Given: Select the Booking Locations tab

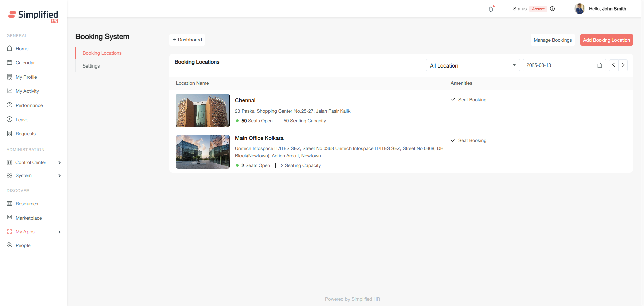Looking at the screenshot, I should click(102, 53).
